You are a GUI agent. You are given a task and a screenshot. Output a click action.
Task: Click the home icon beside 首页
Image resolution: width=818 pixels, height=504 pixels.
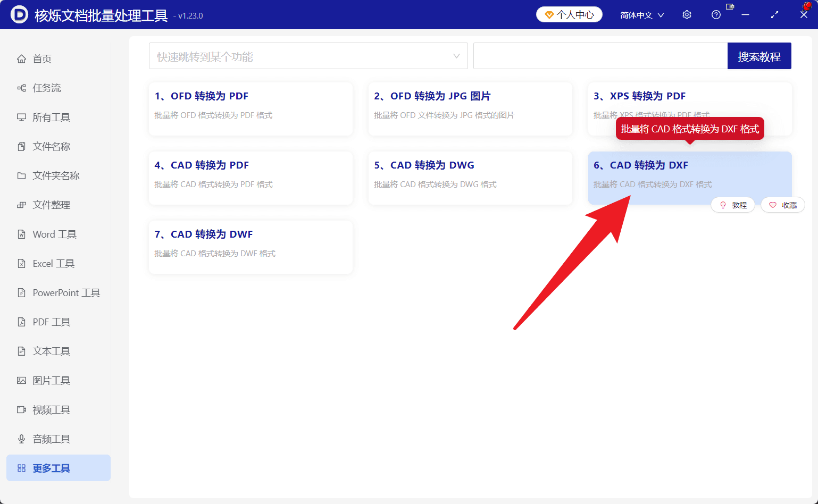pos(21,58)
